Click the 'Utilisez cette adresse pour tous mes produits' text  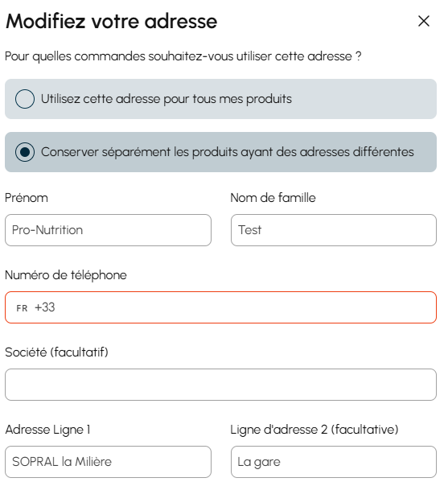point(166,99)
